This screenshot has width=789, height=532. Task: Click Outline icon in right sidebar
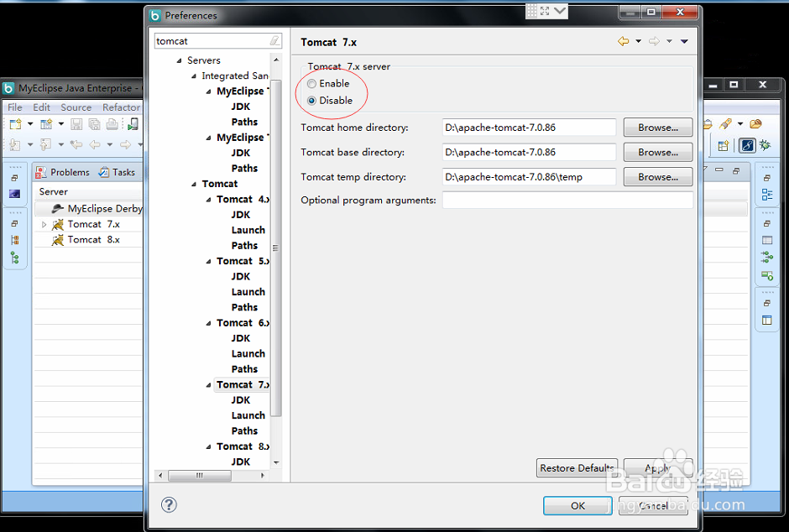pos(767,195)
